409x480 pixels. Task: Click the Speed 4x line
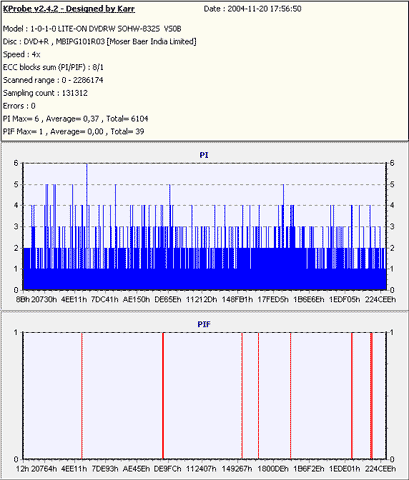pos(22,54)
